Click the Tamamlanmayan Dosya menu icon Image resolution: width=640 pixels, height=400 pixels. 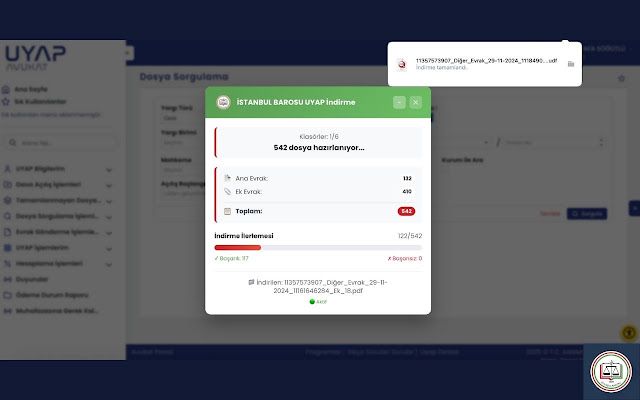(7, 200)
